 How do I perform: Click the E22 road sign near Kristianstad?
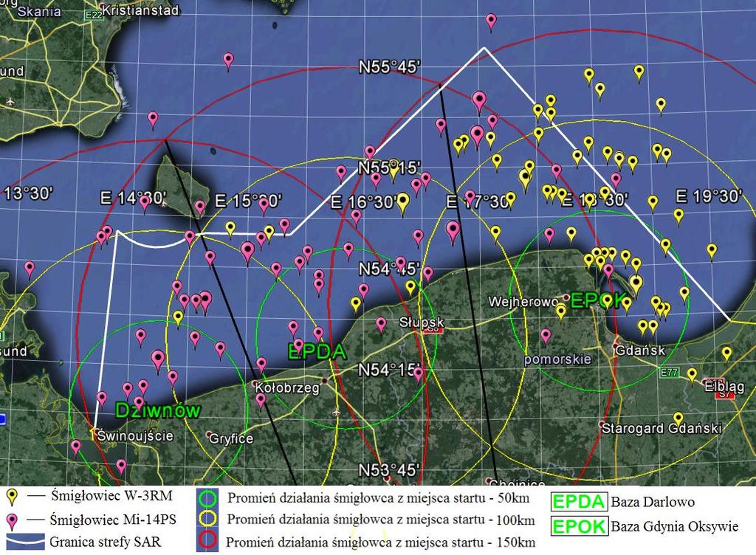click(94, 15)
